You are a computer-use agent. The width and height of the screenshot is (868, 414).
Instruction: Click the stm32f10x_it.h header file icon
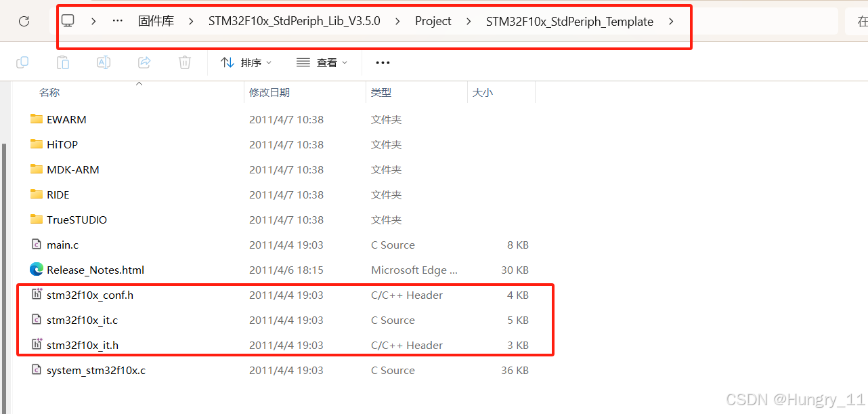coord(37,345)
